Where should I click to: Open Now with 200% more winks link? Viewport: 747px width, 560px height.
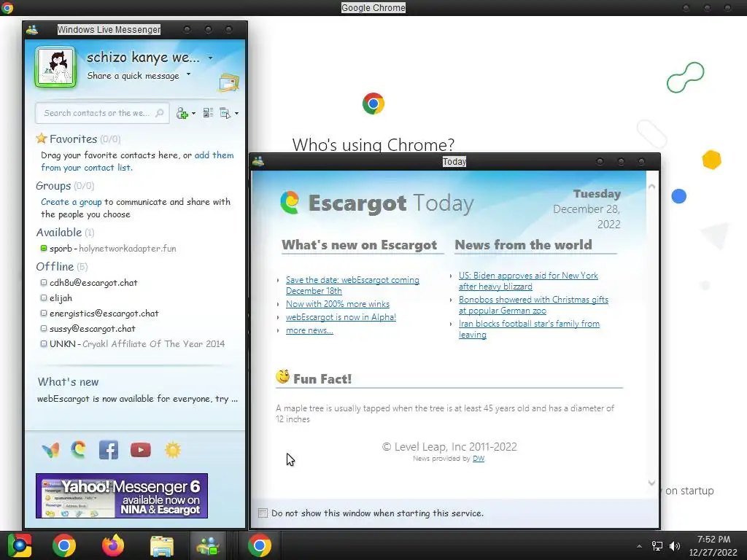tap(338, 304)
